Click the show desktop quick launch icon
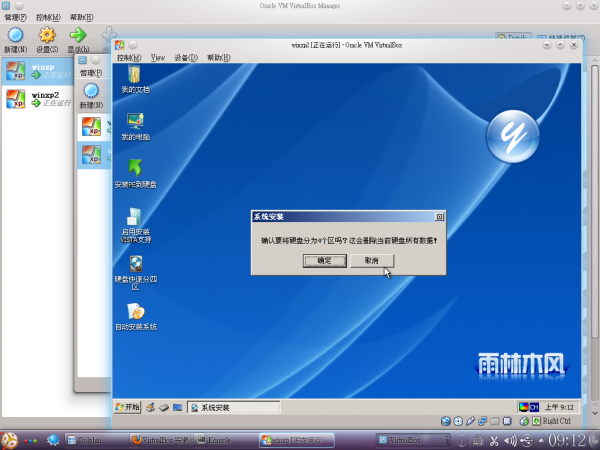Screen dimensions: 600x450 pos(177,408)
